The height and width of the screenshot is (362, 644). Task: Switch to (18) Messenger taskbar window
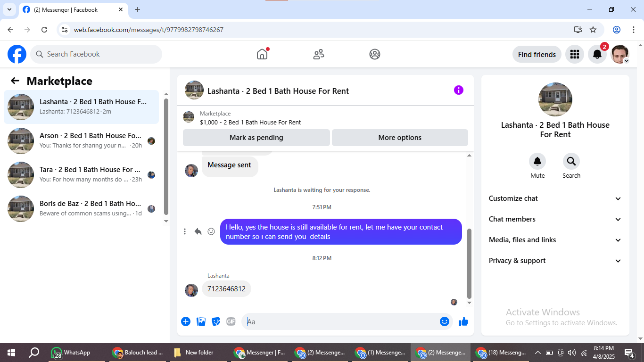coord(502,353)
